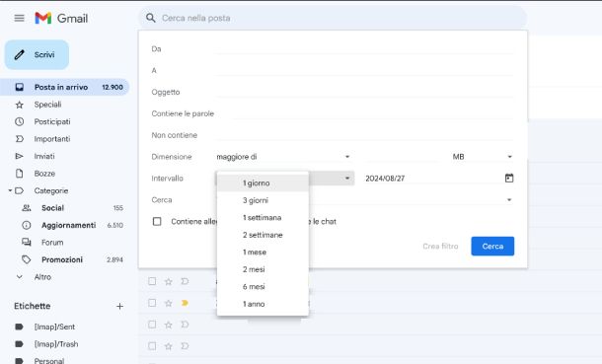Toggle the yellow importance marker
Viewport: 602px width, 364px height.
click(185, 303)
